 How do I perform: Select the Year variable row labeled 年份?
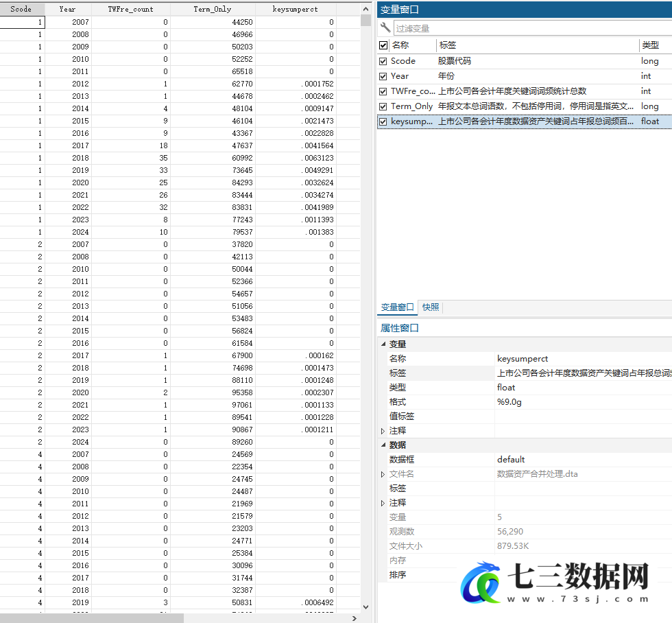point(524,76)
